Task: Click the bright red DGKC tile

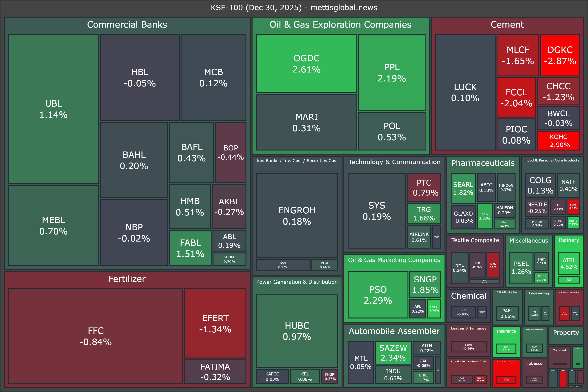Action: tap(560, 55)
